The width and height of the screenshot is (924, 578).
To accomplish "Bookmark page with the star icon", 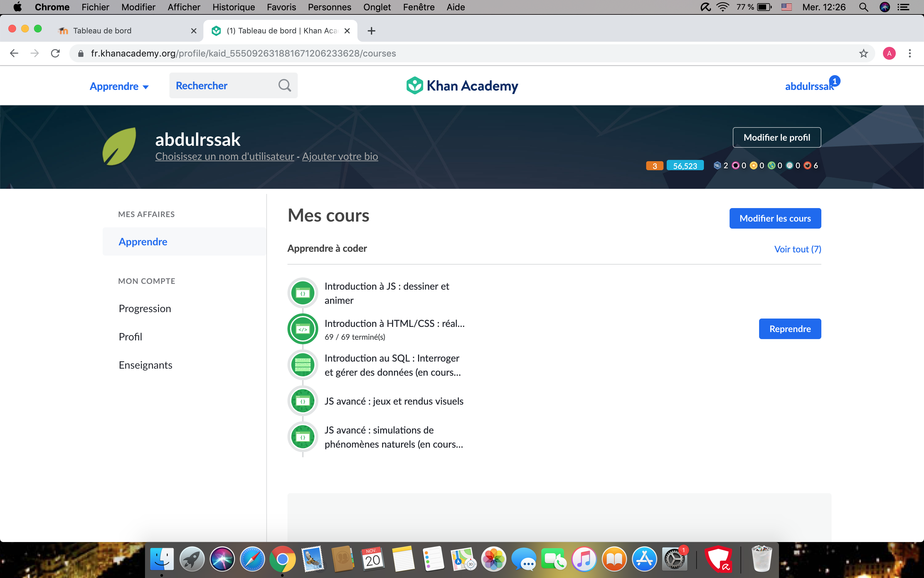I will (x=863, y=54).
